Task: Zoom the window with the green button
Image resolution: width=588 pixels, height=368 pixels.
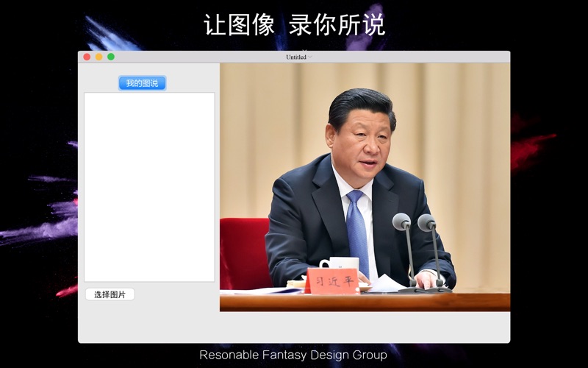Action: point(111,57)
